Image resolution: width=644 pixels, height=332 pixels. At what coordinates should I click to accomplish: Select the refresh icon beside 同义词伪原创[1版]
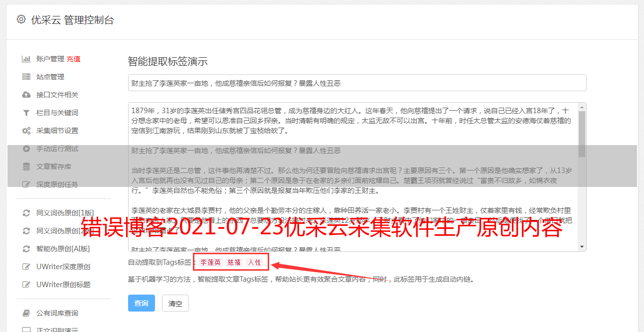click(x=26, y=213)
